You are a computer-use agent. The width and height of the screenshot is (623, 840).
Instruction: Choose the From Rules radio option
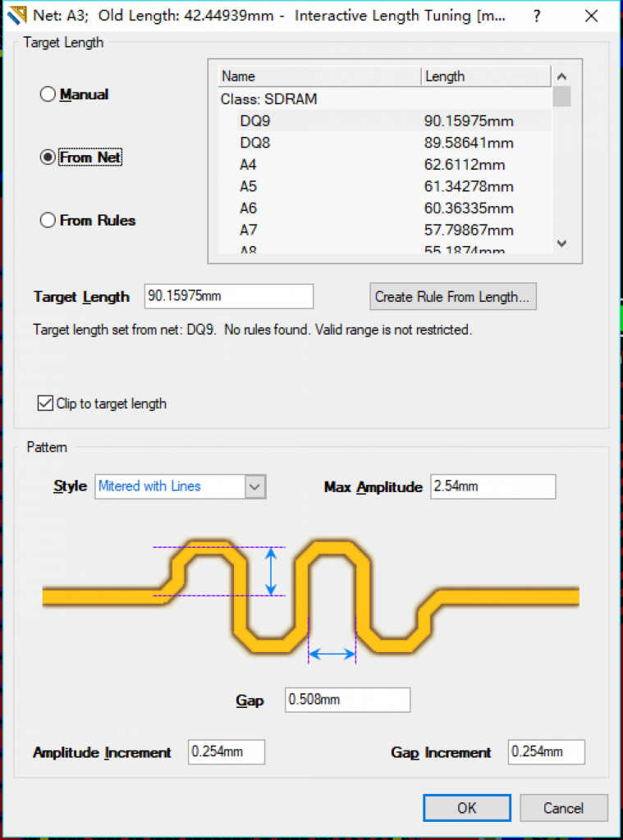point(48,221)
